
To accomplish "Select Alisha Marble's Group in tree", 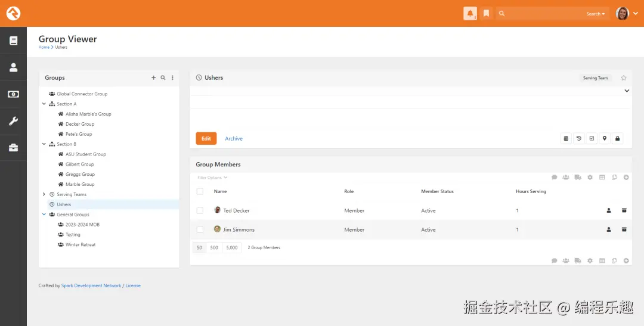I will tap(88, 114).
